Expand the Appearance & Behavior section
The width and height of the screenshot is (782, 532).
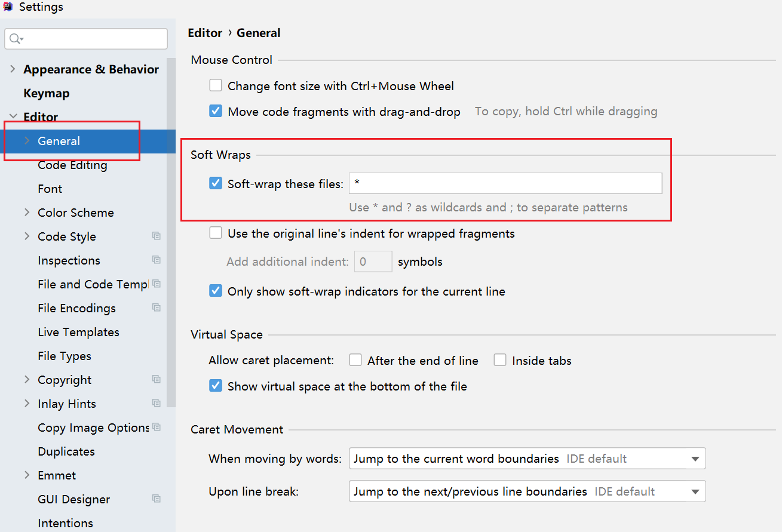(x=13, y=69)
